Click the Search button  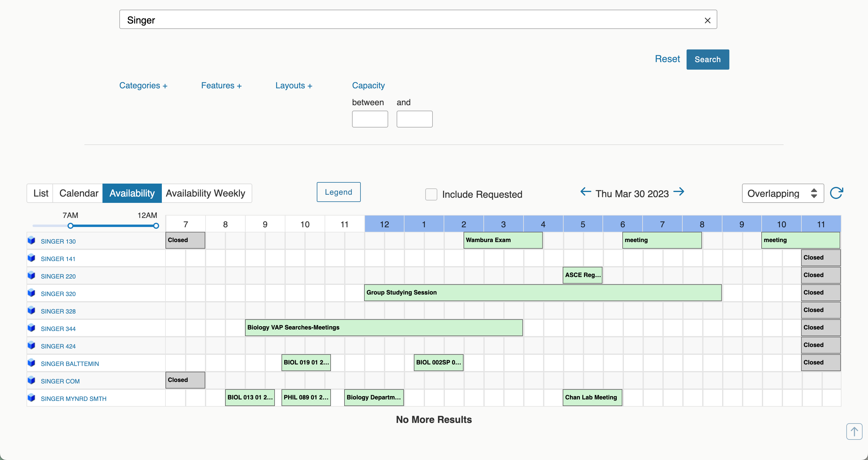707,60
